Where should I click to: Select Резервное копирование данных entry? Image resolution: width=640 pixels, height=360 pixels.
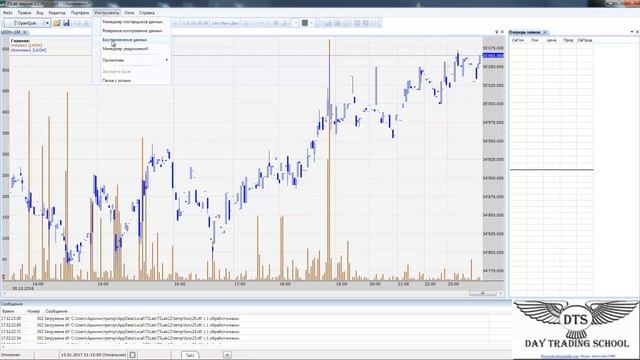click(132, 31)
